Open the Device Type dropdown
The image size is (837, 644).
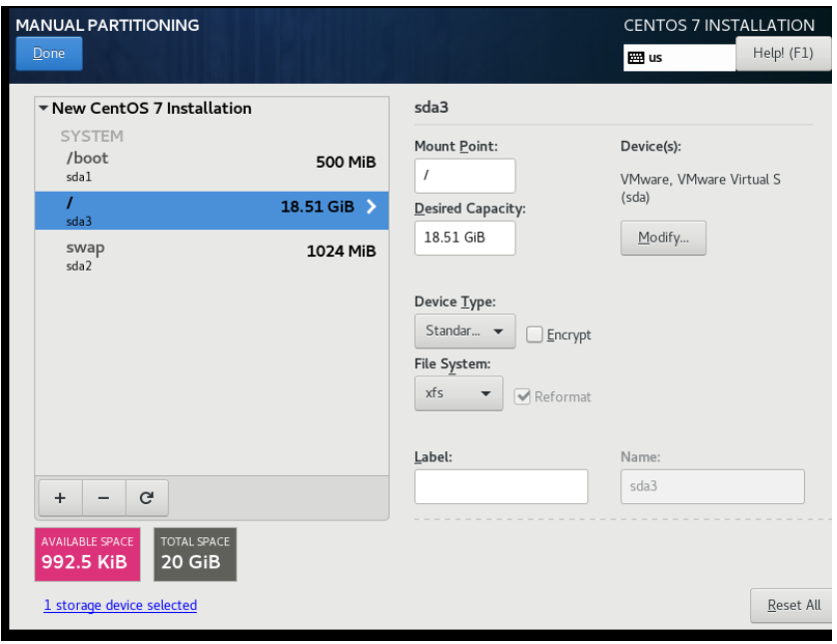(x=464, y=330)
